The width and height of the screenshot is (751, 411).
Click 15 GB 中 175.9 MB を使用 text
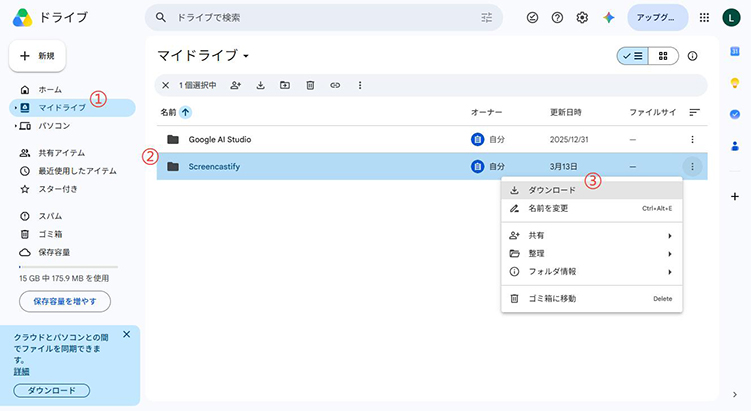tap(64, 278)
